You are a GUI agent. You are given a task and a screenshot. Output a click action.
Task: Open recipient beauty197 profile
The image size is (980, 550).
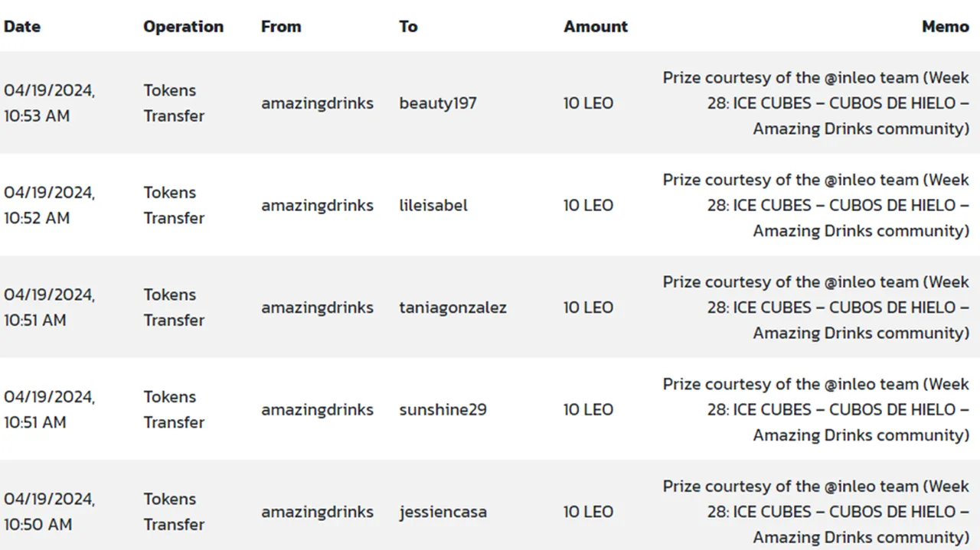(438, 103)
